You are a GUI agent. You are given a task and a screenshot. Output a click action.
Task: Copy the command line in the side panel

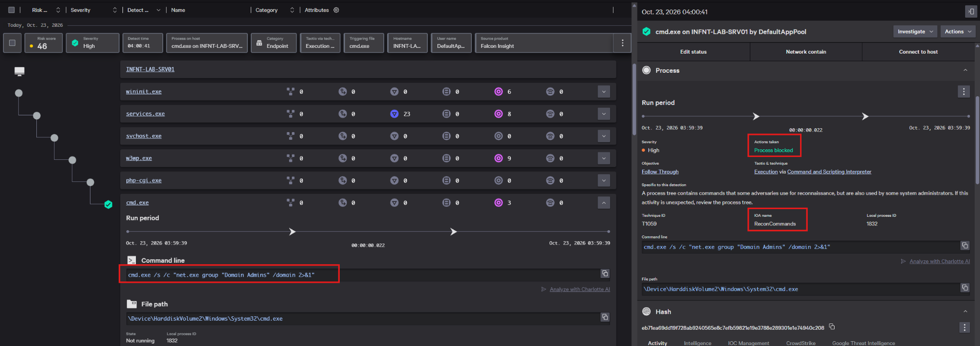(965, 246)
